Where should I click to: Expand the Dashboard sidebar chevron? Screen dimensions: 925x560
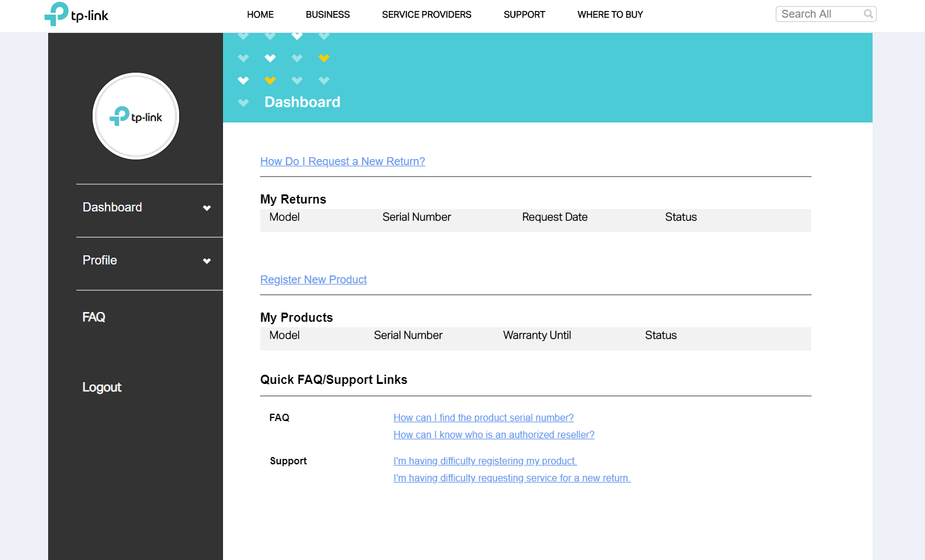[x=207, y=208]
